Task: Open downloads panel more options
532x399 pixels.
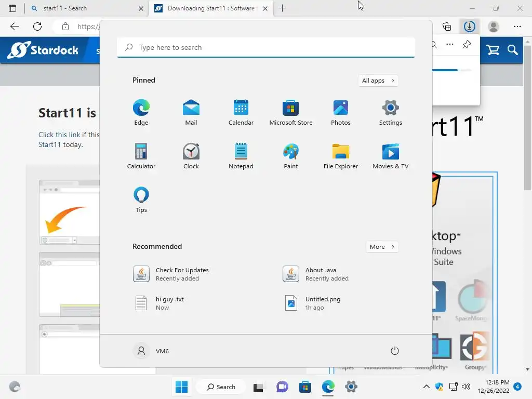Action: (450, 45)
